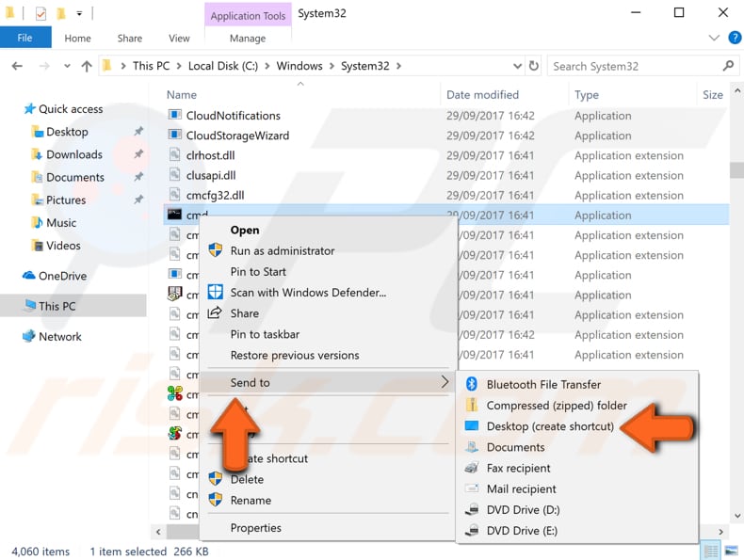Click the Share arrow icon in context menu

click(215, 313)
